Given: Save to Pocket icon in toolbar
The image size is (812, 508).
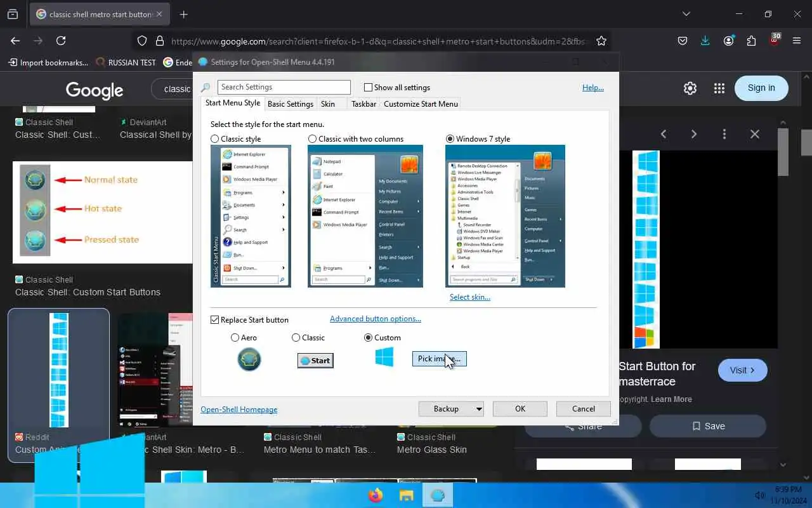Looking at the screenshot, I should tap(683, 41).
